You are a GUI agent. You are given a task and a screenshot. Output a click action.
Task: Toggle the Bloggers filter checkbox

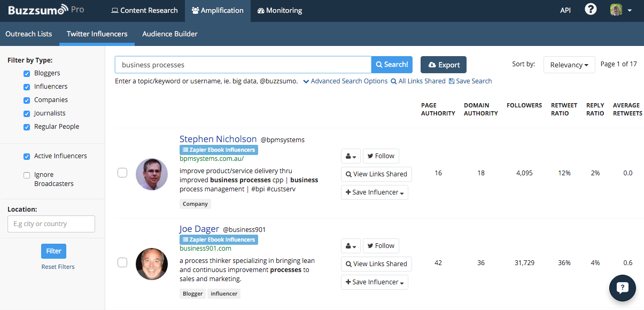[27, 73]
